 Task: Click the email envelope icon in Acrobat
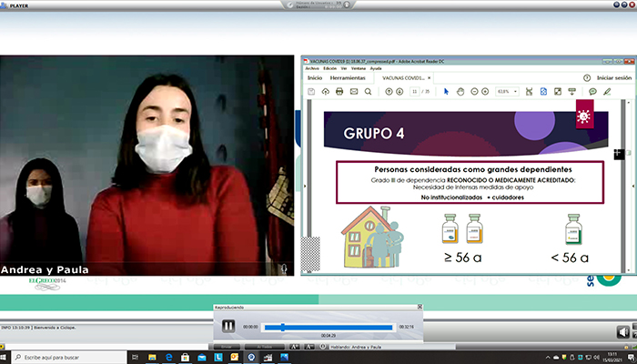tap(353, 92)
